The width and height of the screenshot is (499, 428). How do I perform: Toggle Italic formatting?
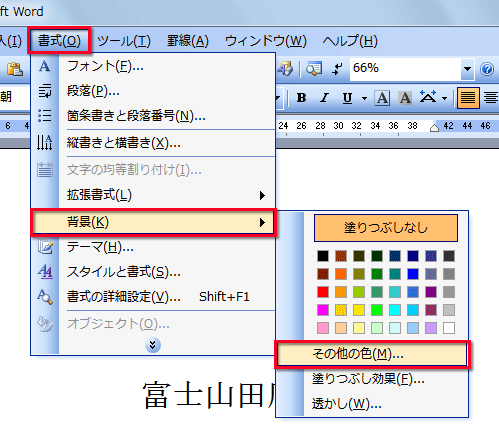324,98
